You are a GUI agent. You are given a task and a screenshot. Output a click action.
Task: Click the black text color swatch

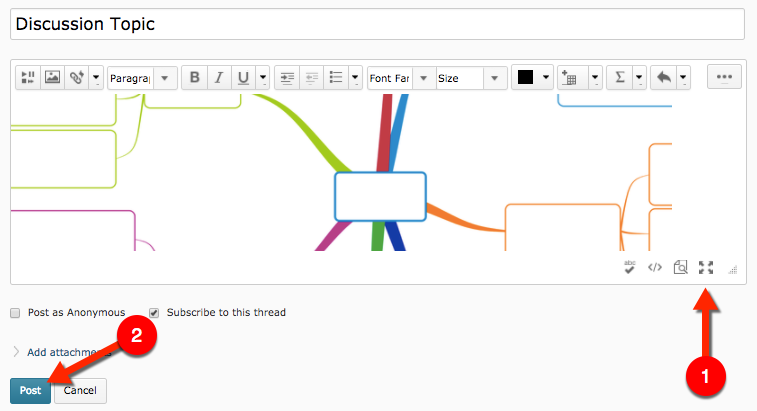click(x=525, y=77)
